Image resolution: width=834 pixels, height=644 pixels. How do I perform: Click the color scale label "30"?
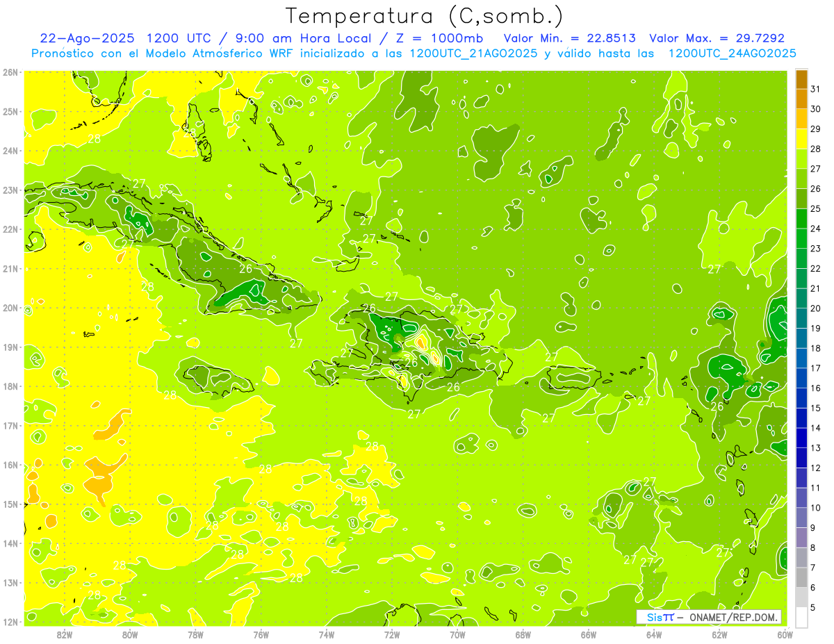click(x=815, y=109)
